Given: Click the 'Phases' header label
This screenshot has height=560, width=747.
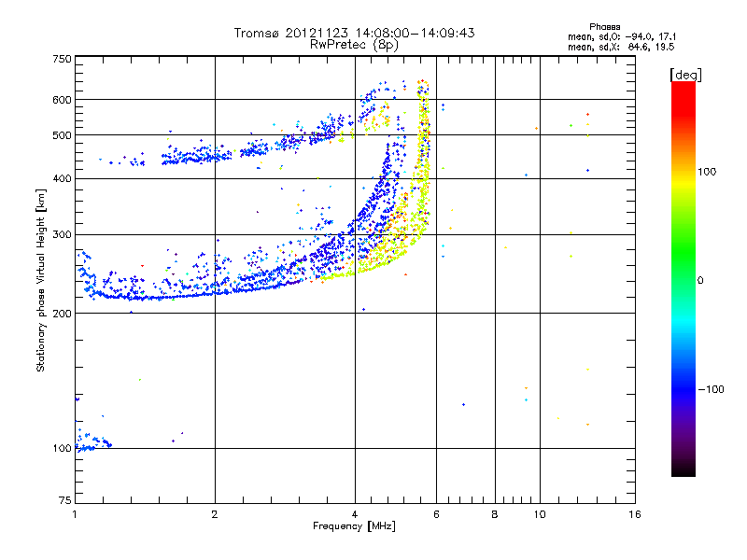Looking at the screenshot, I should coord(604,27).
